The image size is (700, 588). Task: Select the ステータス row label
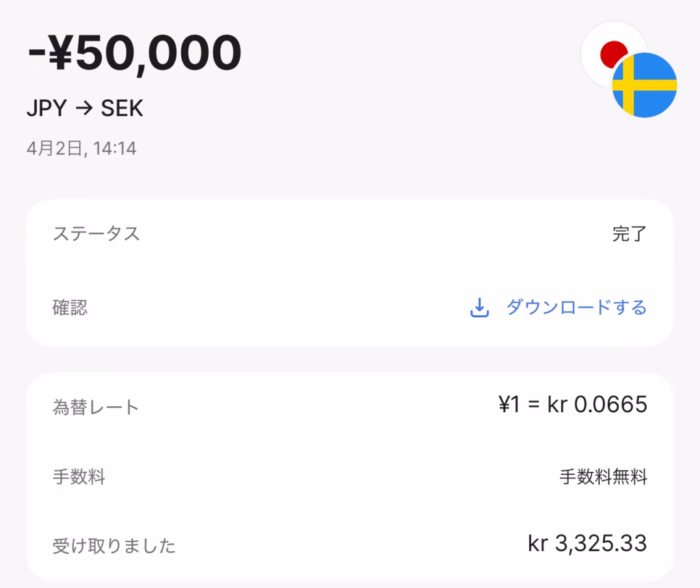point(96,234)
